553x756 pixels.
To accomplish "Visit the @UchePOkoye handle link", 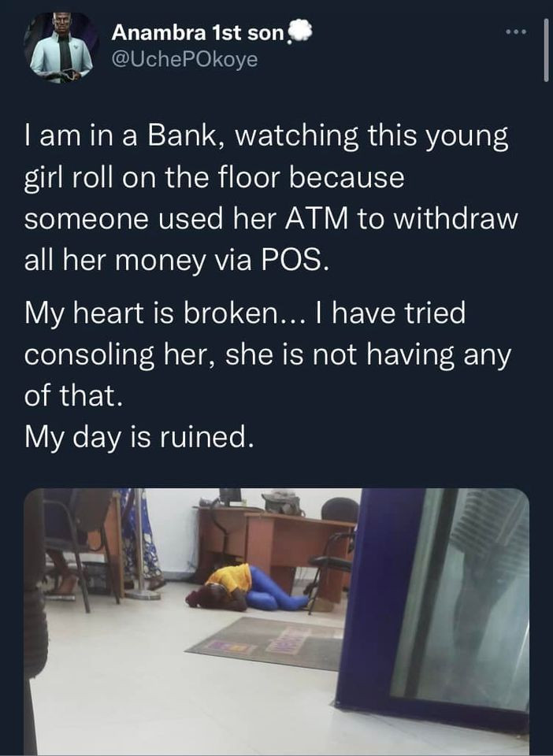I will coord(184,59).
